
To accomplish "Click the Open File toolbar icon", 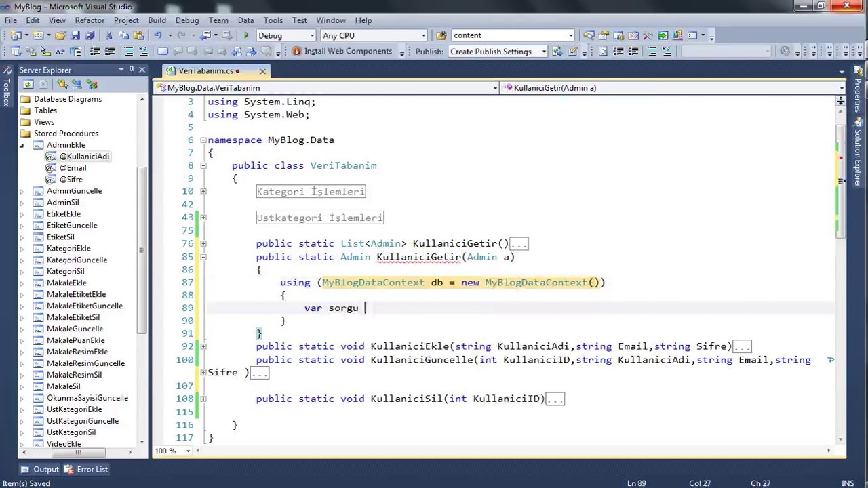I will tap(60, 35).
